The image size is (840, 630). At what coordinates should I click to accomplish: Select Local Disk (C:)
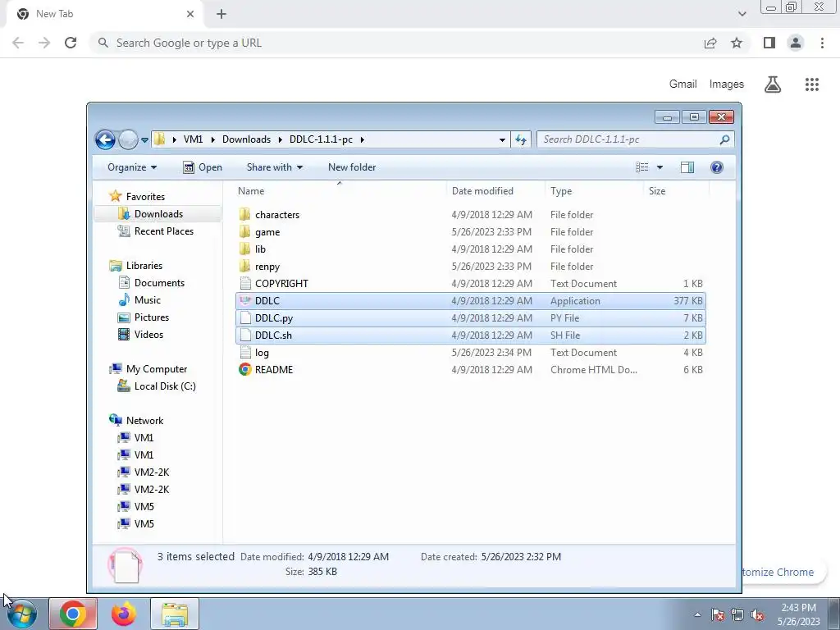click(x=165, y=386)
